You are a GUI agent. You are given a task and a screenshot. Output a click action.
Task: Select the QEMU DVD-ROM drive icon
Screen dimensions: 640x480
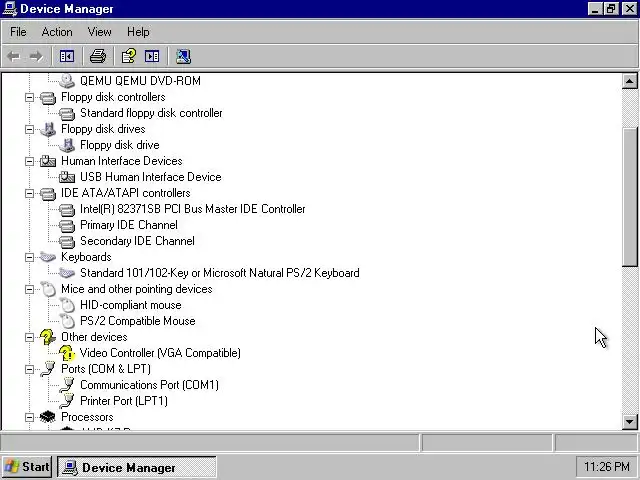pyautogui.click(x=67, y=81)
